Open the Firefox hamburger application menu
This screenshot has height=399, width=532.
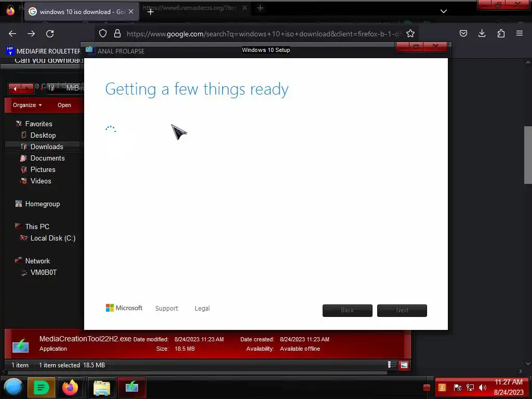520,33
